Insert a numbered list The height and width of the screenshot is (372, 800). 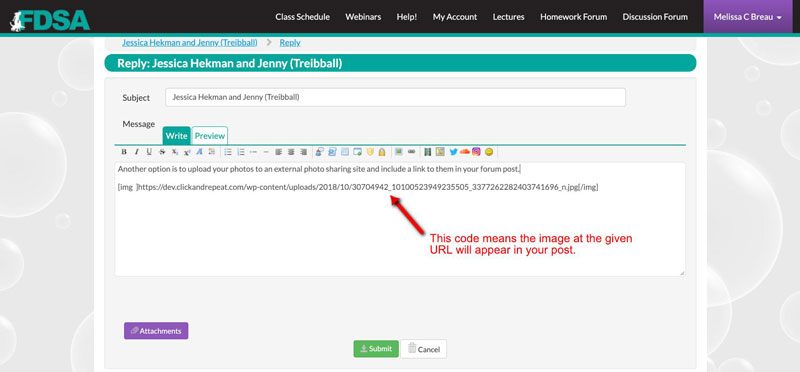[241, 152]
